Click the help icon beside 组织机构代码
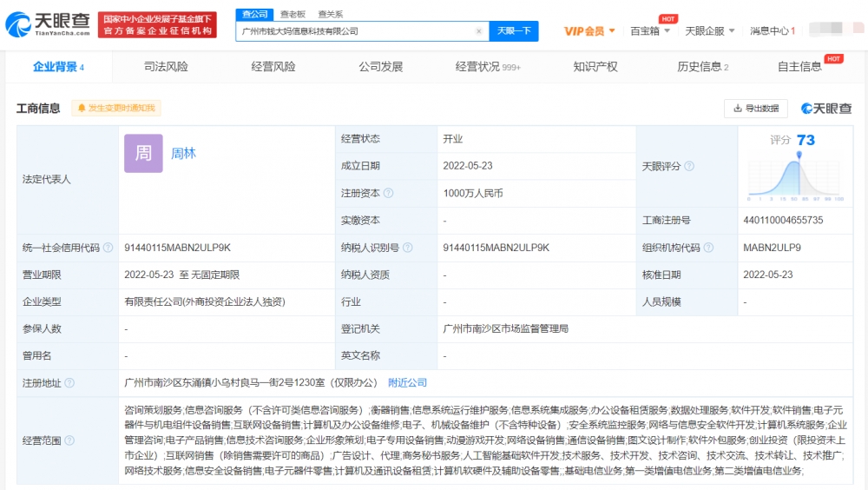The height and width of the screenshot is (490, 868). point(708,248)
